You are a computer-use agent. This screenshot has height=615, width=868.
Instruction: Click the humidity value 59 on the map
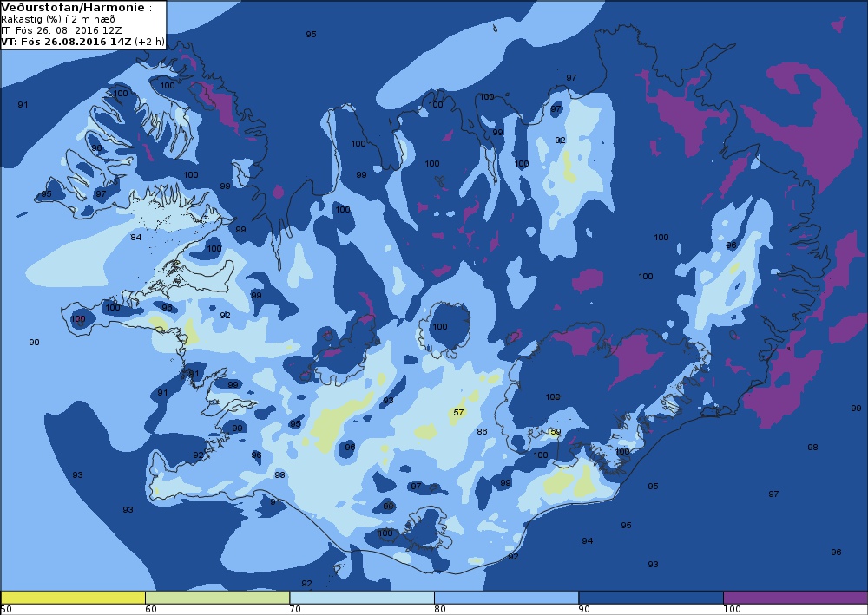click(556, 432)
